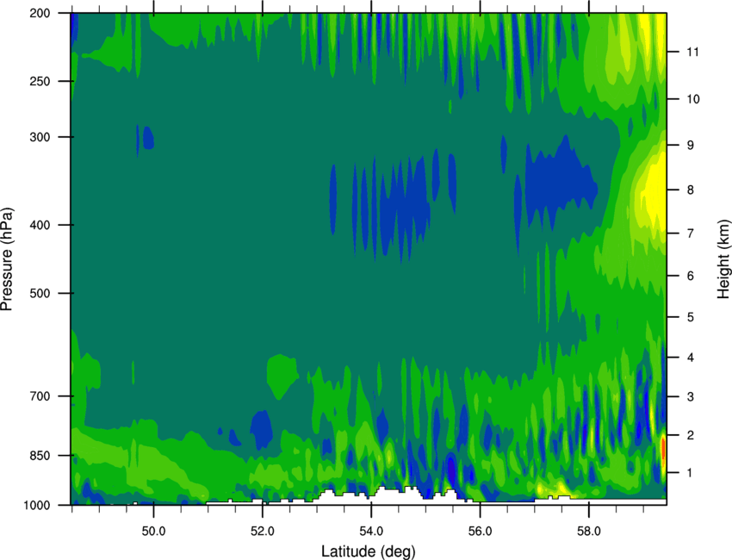This screenshot has width=732, height=560.
Task: Select the 500 pressure tick label
Action: click(x=40, y=293)
